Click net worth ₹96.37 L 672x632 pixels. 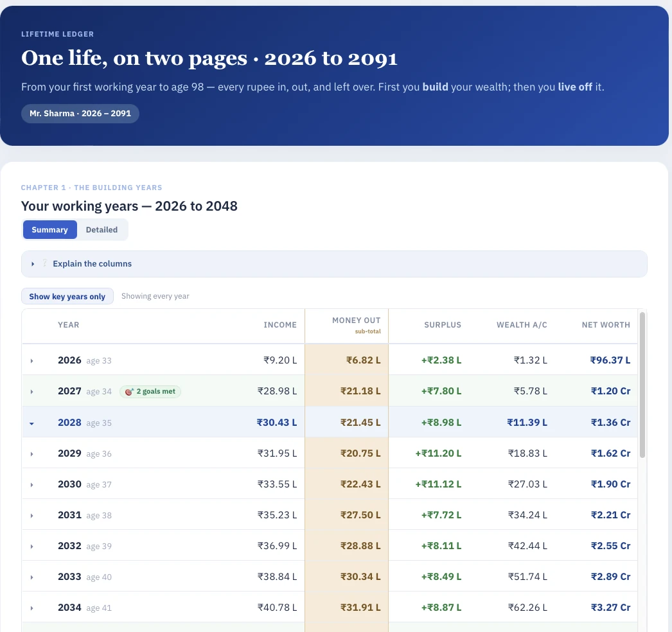pyautogui.click(x=610, y=360)
